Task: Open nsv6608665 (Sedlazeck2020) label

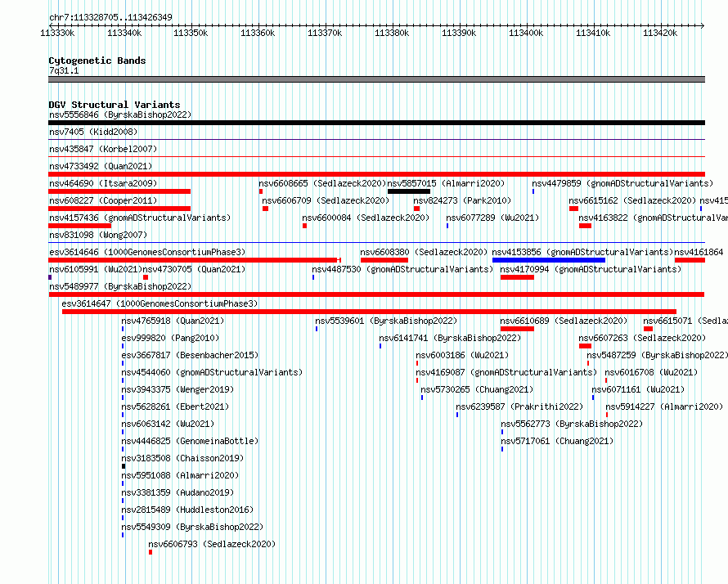Action: [322, 183]
